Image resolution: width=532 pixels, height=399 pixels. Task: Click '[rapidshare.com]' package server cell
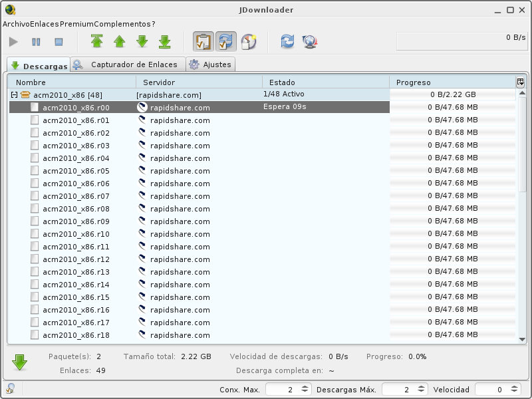pos(169,95)
